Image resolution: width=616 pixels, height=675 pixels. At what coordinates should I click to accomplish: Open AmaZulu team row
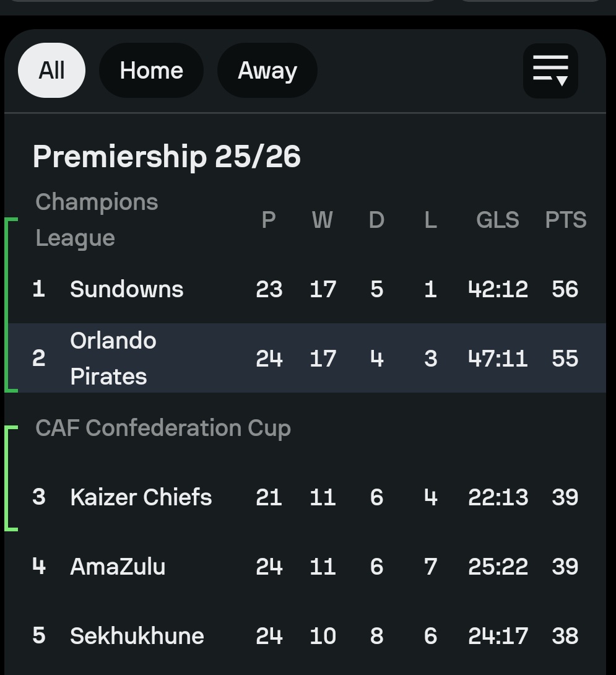(x=307, y=566)
